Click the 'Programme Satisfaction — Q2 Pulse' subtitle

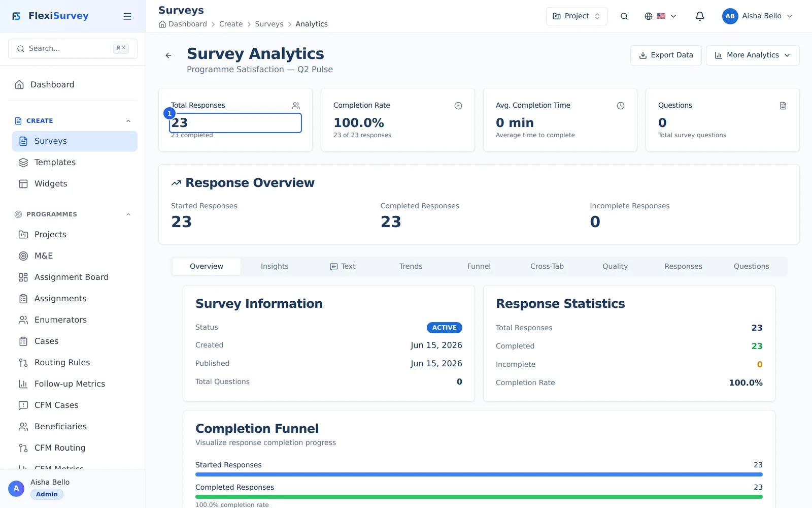pyautogui.click(x=260, y=70)
